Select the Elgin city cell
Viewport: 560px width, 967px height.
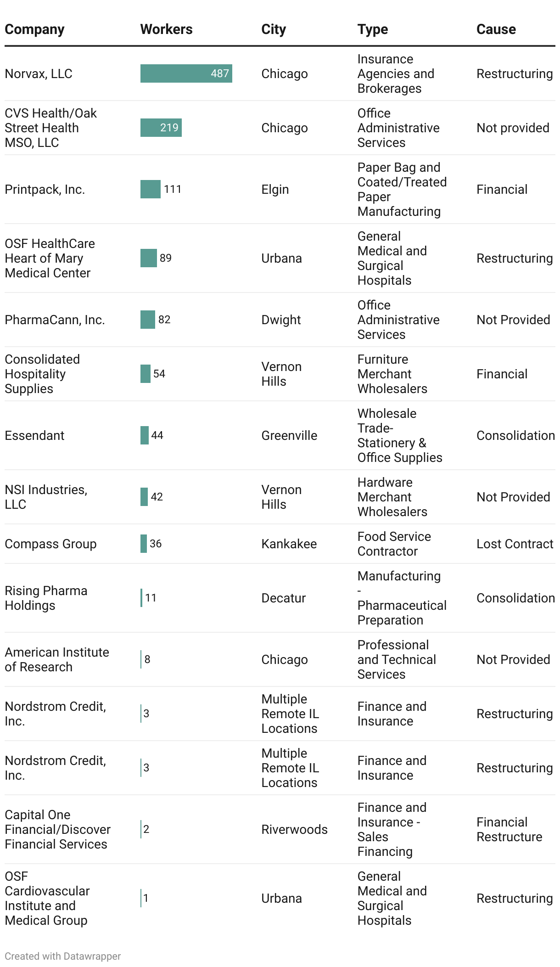[x=275, y=189]
